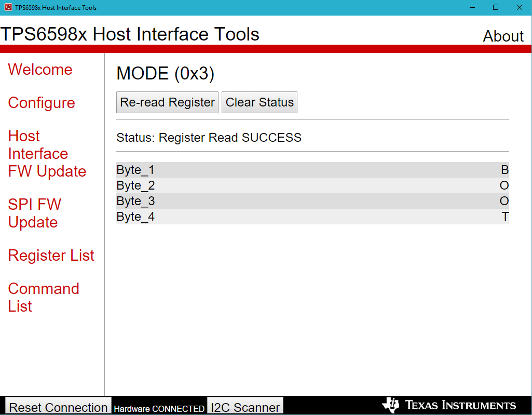The width and height of the screenshot is (532, 415).
Task: Open the Configure section
Action: point(41,103)
